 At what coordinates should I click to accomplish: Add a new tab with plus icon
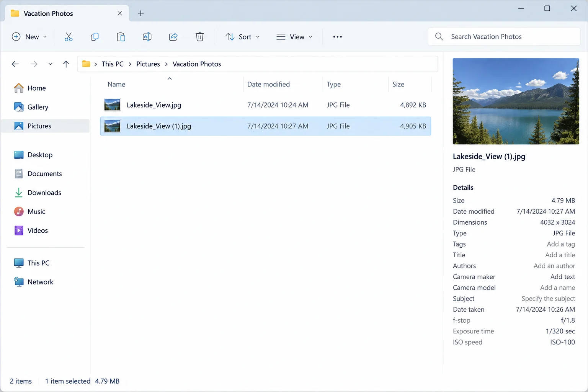tap(141, 13)
